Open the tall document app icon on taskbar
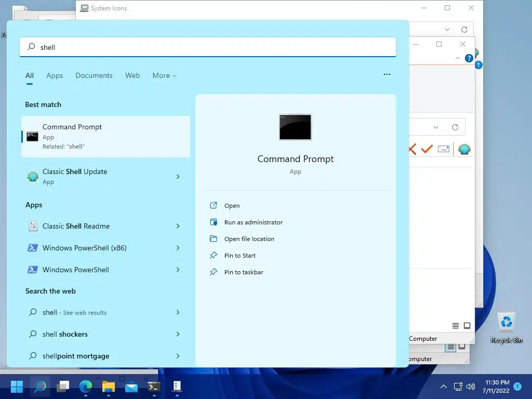Image resolution: width=532 pixels, height=399 pixels. point(177,387)
